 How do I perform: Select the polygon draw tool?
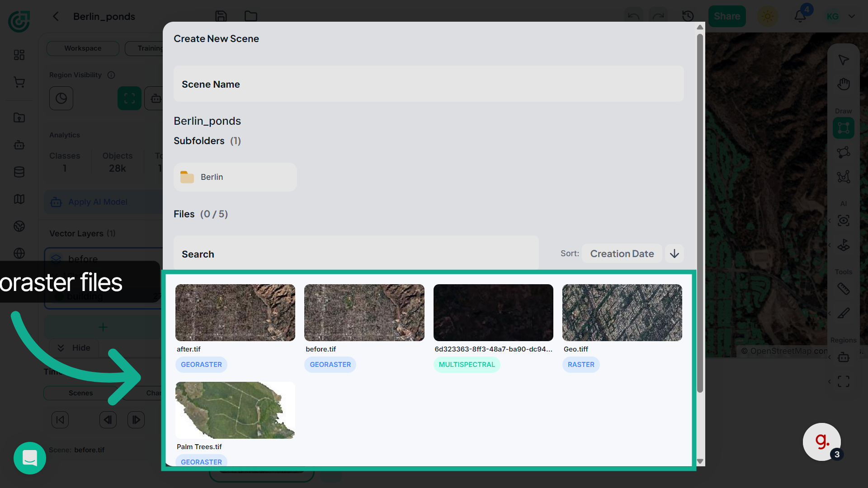844,153
